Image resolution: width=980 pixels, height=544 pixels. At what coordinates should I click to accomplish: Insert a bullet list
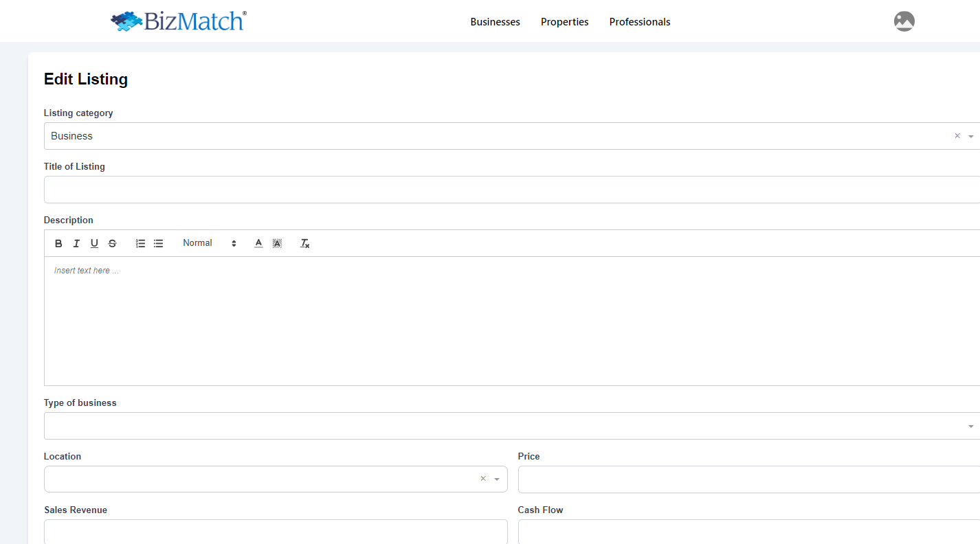pos(158,243)
